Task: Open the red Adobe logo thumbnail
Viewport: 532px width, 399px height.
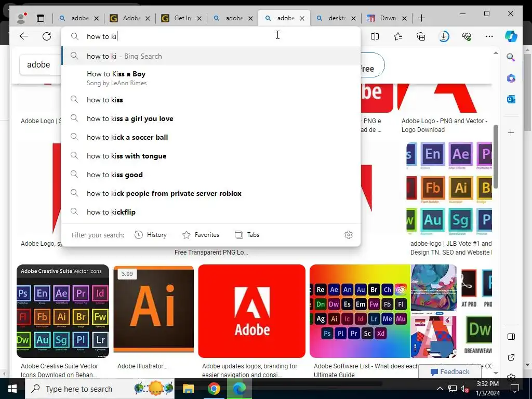Action: point(252,311)
